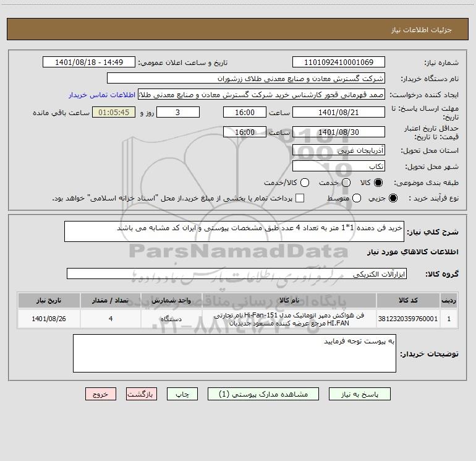Click the remaining days field showing 3
The image size is (476, 461).
tap(178, 112)
